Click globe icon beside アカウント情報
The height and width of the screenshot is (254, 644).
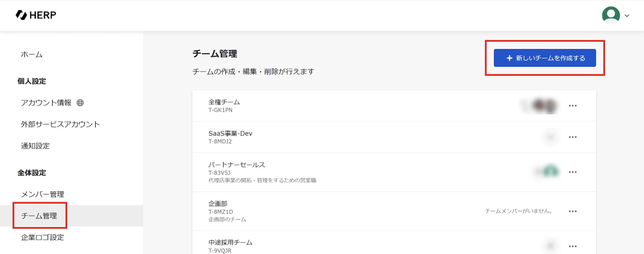pos(80,103)
